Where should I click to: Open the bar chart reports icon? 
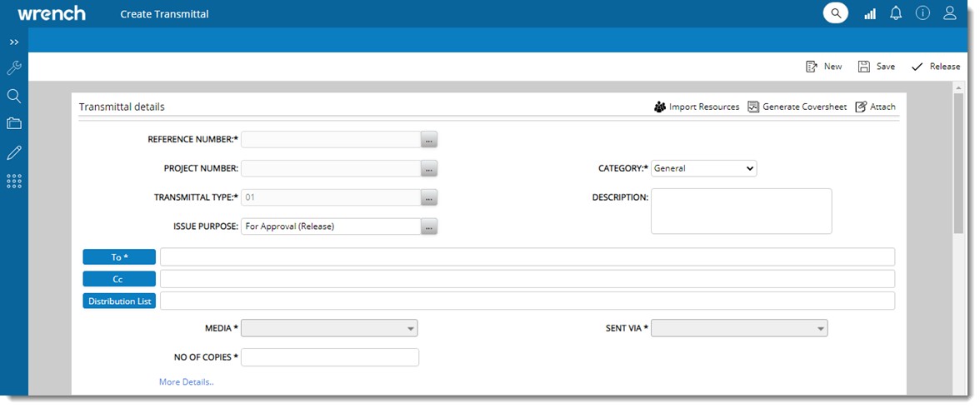coord(870,13)
